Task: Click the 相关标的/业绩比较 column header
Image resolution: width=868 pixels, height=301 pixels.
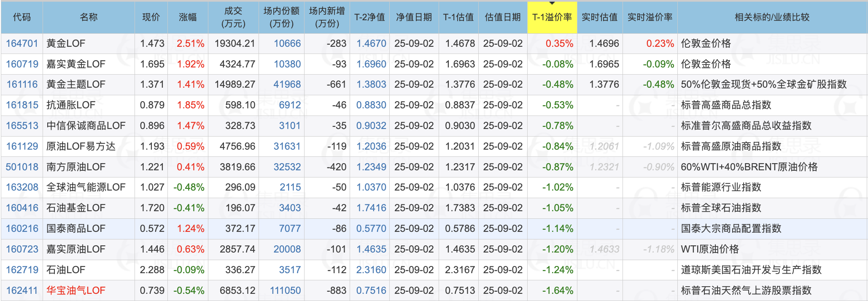Action: pyautogui.click(x=772, y=17)
